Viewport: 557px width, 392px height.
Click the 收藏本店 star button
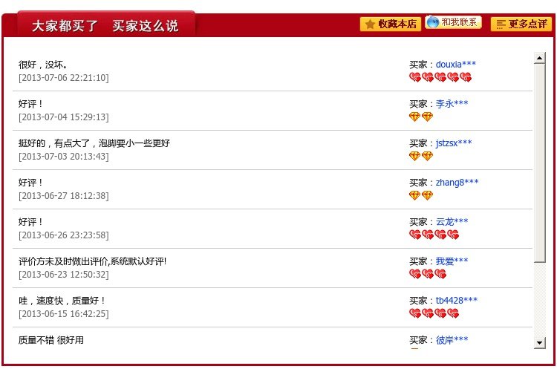pyautogui.click(x=390, y=24)
